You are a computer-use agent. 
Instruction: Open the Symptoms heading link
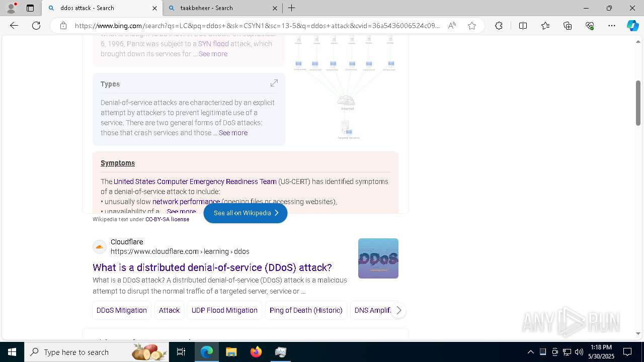click(118, 163)
